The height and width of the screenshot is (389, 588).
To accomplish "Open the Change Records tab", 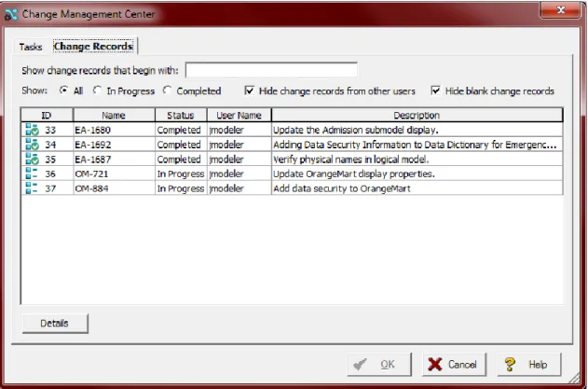I will (93, 47).
